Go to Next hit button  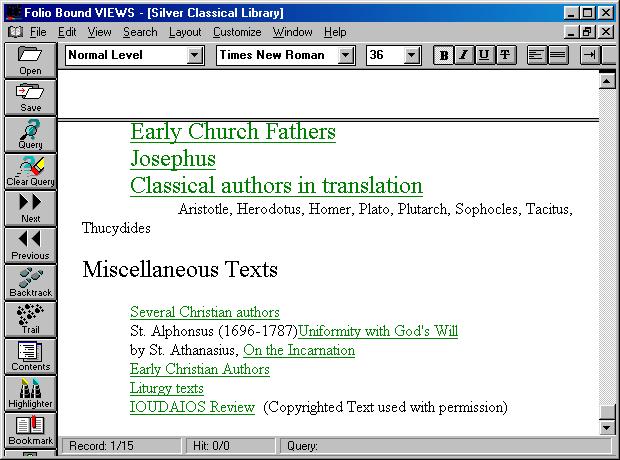click(30, 209)
